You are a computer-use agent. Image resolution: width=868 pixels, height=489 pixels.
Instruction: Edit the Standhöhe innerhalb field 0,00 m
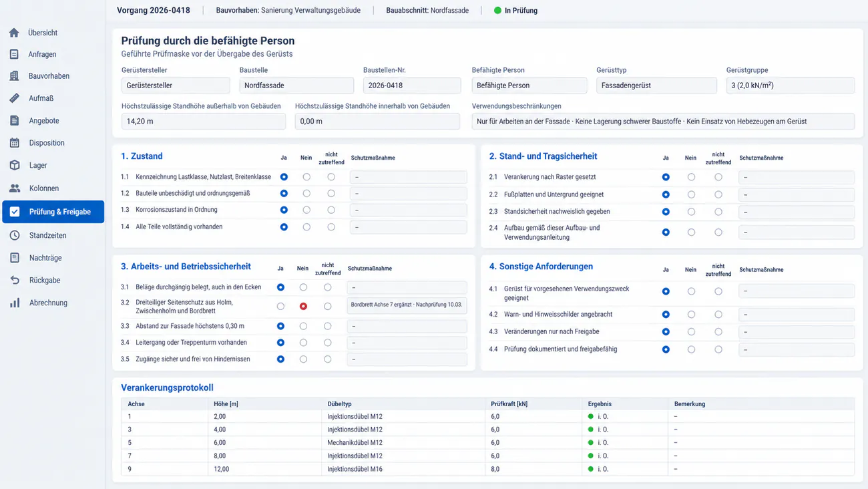pyautogui.click(x=377, y=122)
